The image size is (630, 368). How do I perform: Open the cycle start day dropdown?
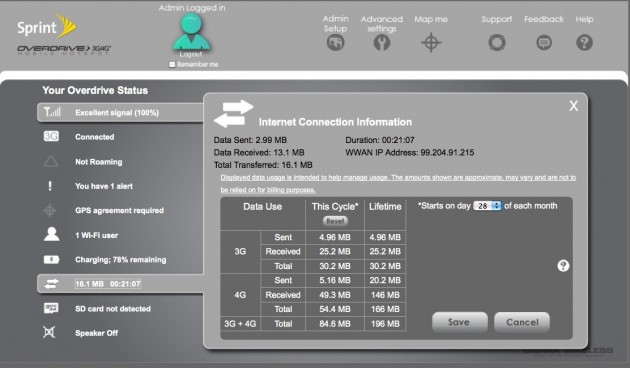click(x=487, y=206)
